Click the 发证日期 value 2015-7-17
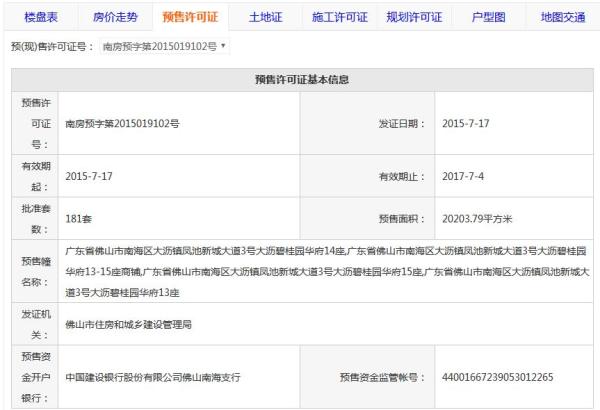600x410 pixels. pyautogui.click(x=468, y=124)
